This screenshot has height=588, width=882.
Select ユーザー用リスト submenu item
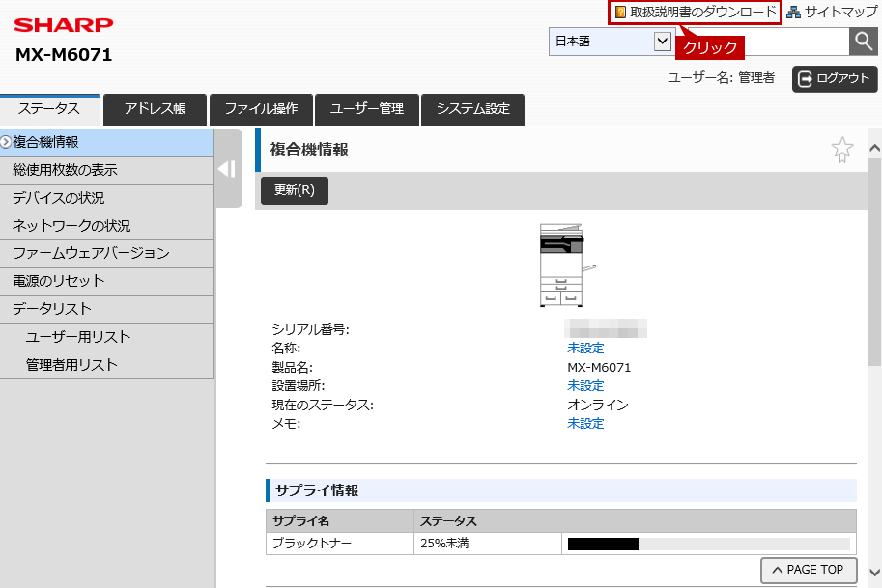(107, 337)
